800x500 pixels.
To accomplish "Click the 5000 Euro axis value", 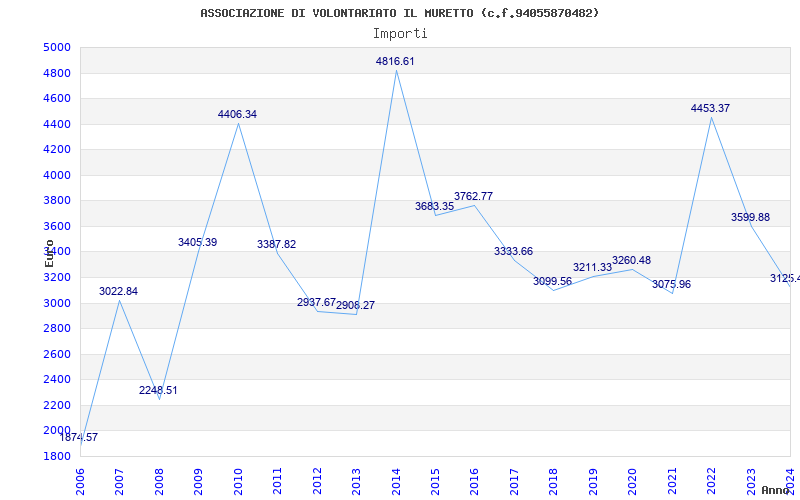I will point(57,48).
